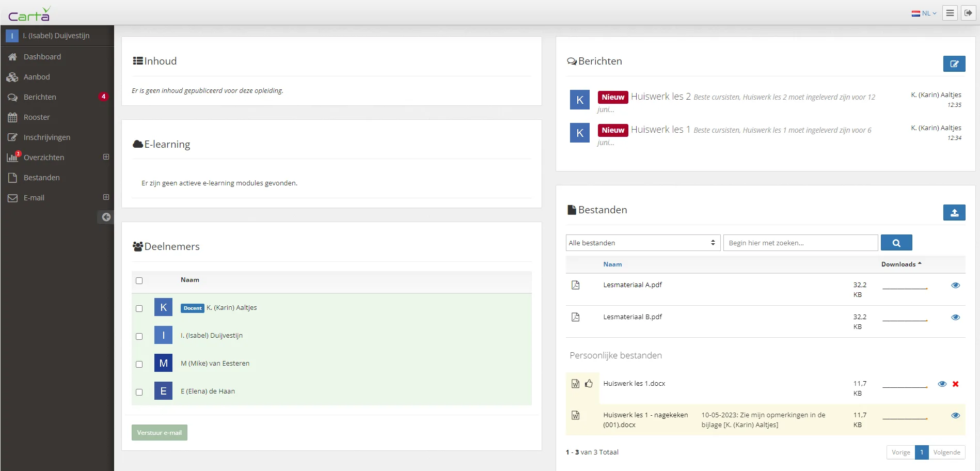The image size is (980, 471).
Task: Open the hamburger menu in top bar
Action: pos(950,13)
